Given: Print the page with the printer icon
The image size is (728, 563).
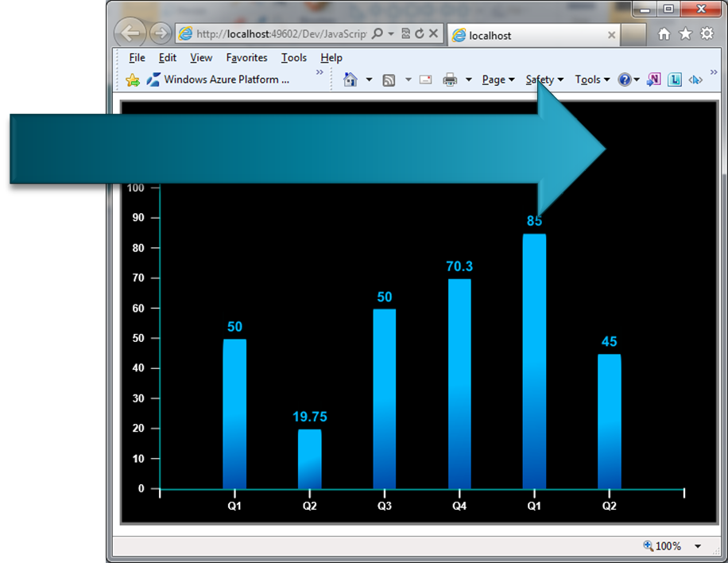Looking at the screenshot, I should coord(450,80).
